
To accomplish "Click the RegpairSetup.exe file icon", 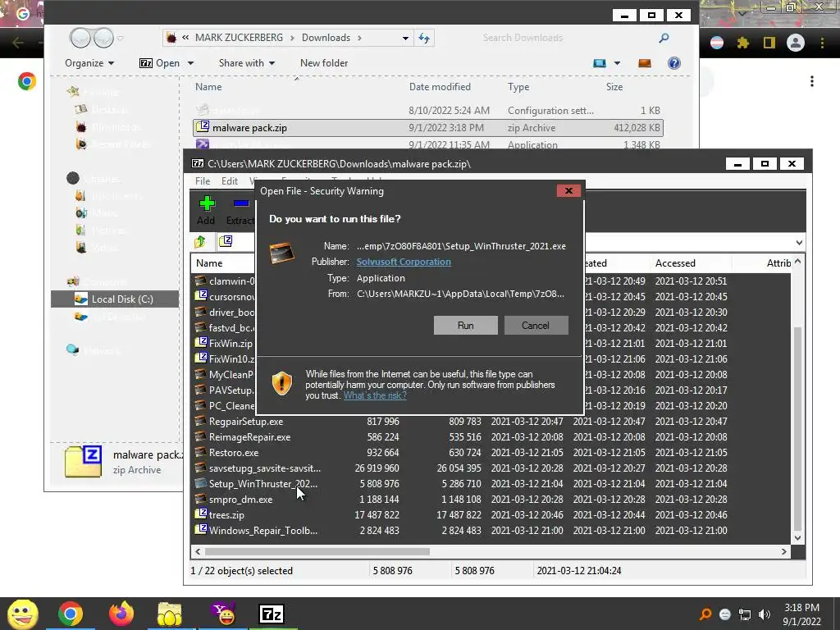I will 200,421.
